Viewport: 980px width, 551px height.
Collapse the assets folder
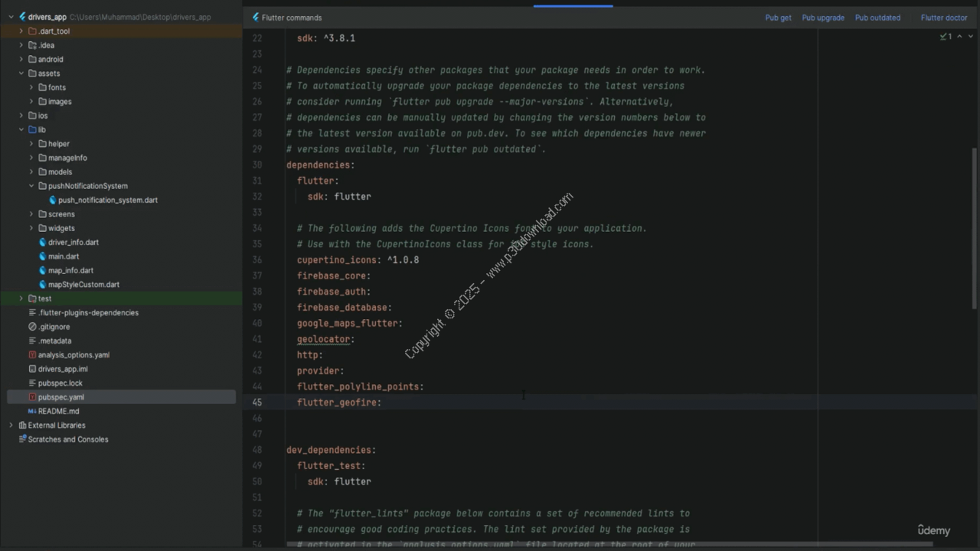(21, 73)
